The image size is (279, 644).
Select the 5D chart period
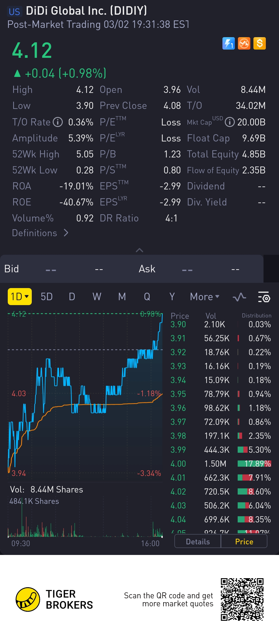(x=47, y=297)
